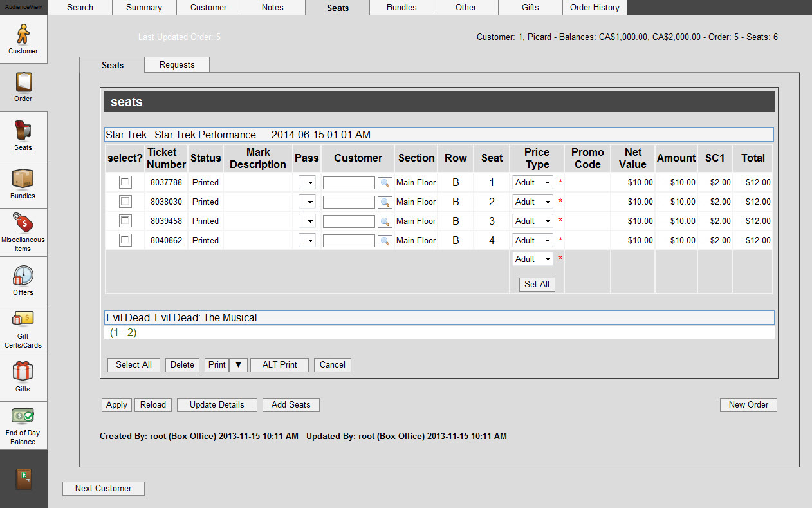Screen dimensions: 812x508
Task: Open Pass dropdown for ticket 8038030
Action: [308, 202]
